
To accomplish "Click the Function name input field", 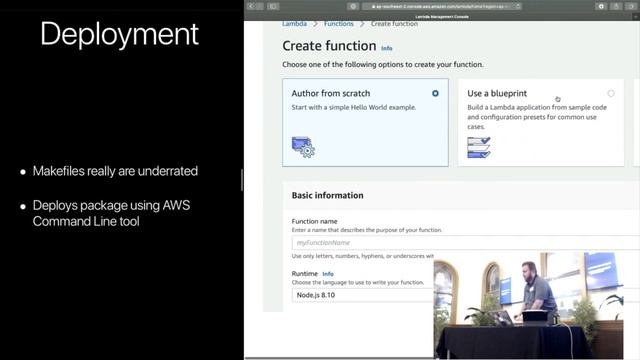I will 465,242.
